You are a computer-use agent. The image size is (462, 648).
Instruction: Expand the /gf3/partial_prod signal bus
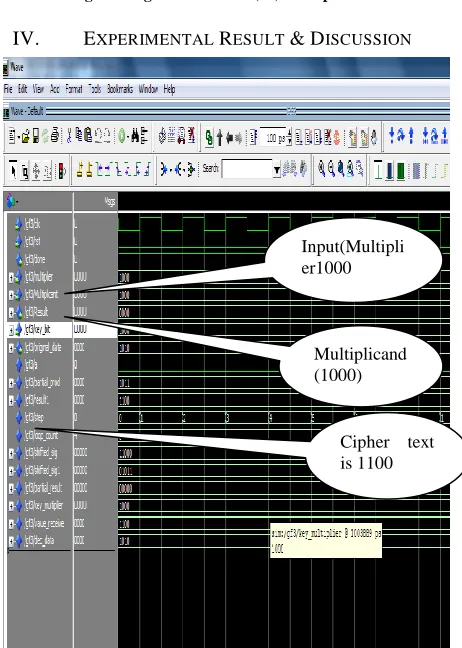click(12, 383)
